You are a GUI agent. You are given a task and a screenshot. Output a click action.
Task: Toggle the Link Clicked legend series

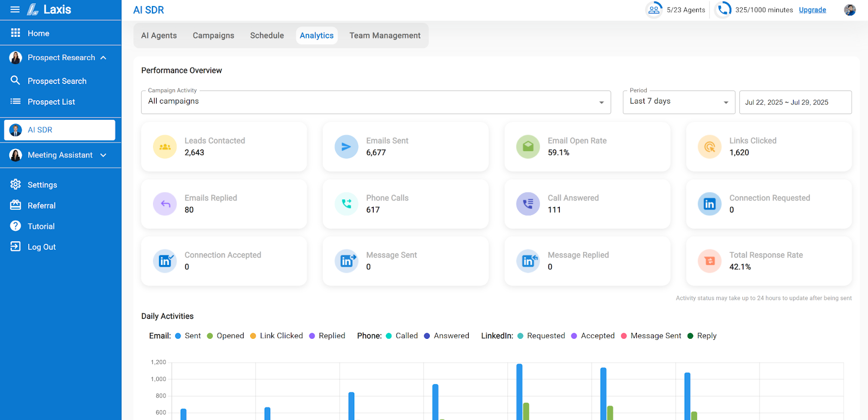pos(277,336)
